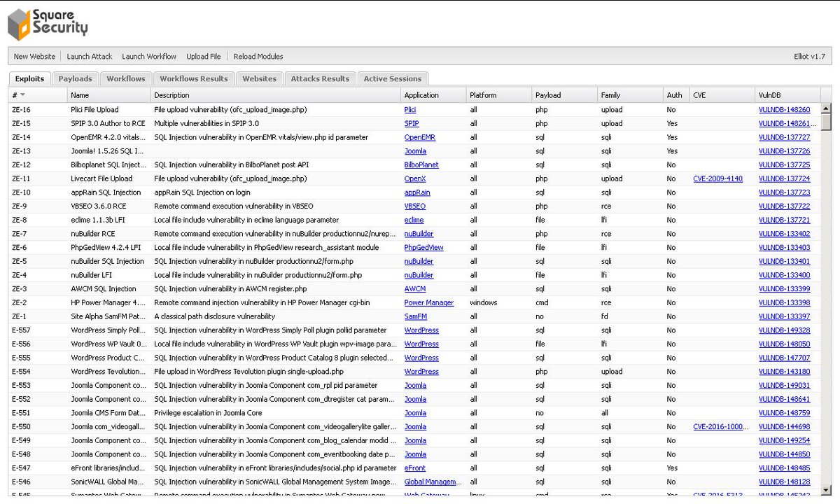Click the vertical scrollbar thumb

coord(826,122)
